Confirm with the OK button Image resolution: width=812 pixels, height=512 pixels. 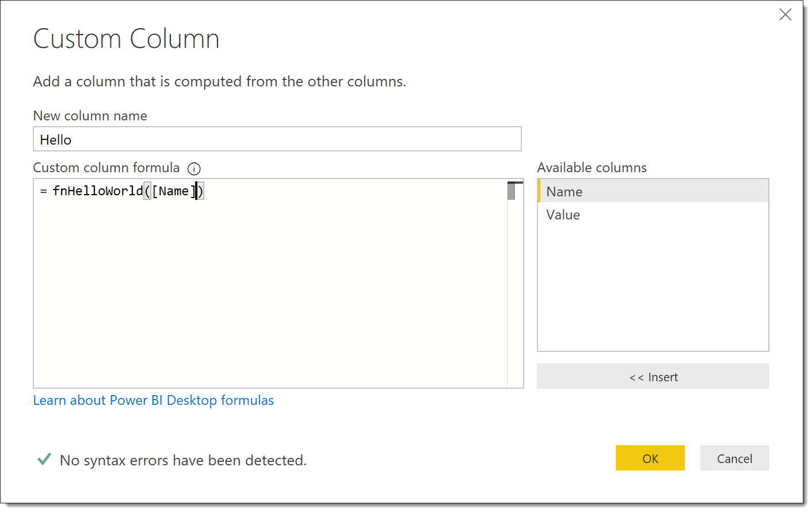coord(650,458)
